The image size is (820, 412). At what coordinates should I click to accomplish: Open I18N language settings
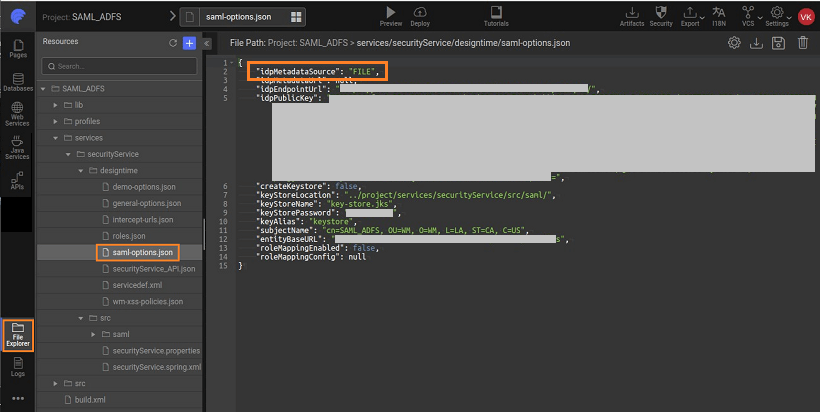coord(718,12)
